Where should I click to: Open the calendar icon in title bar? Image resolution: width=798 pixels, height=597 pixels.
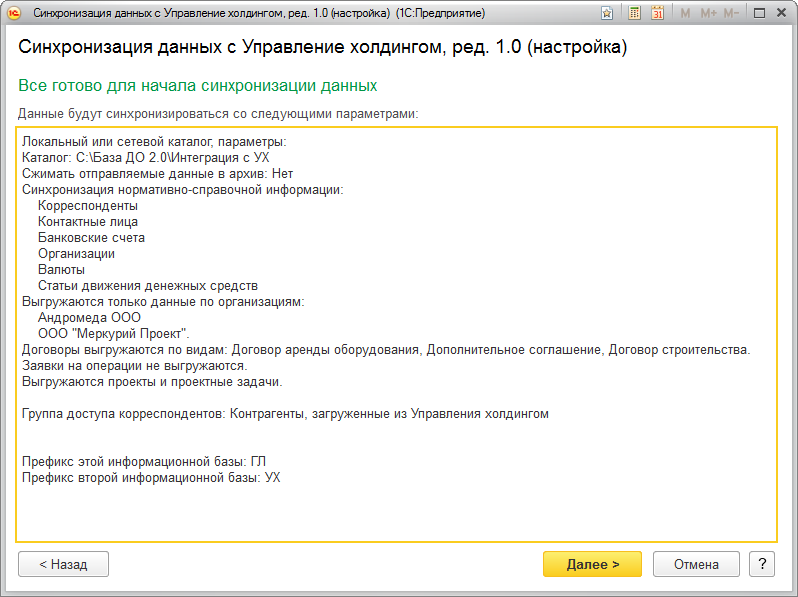pyautogui.click(x=658, y=13)
